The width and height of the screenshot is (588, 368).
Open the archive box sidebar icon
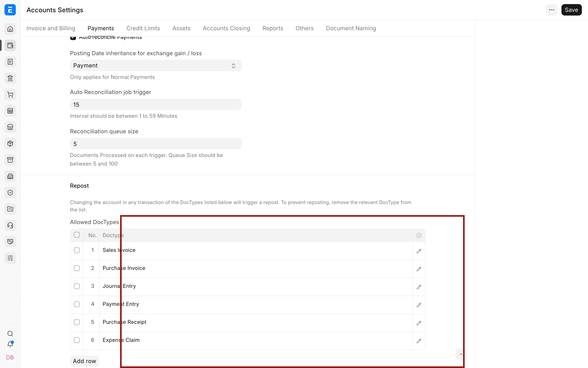click(x=10, y=160)
